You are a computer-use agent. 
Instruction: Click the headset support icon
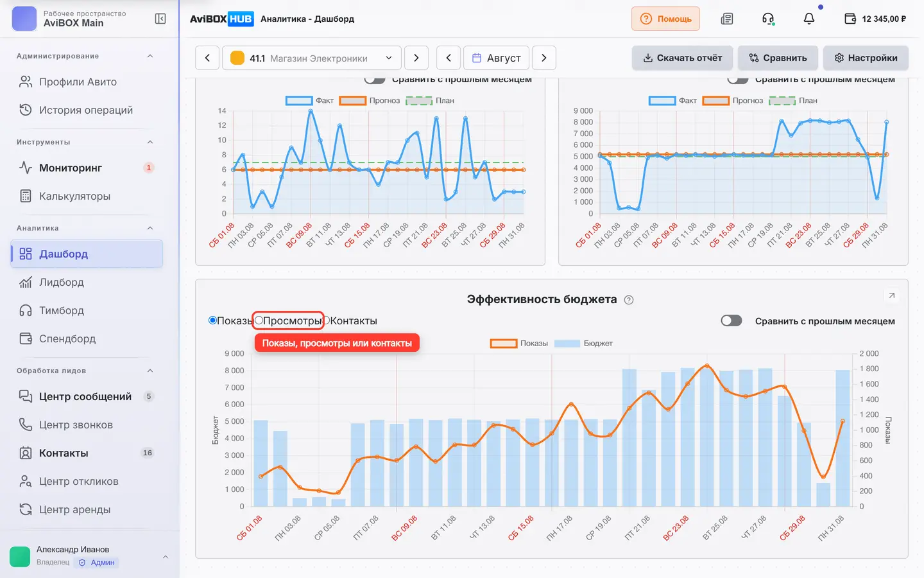coord(768,19)
